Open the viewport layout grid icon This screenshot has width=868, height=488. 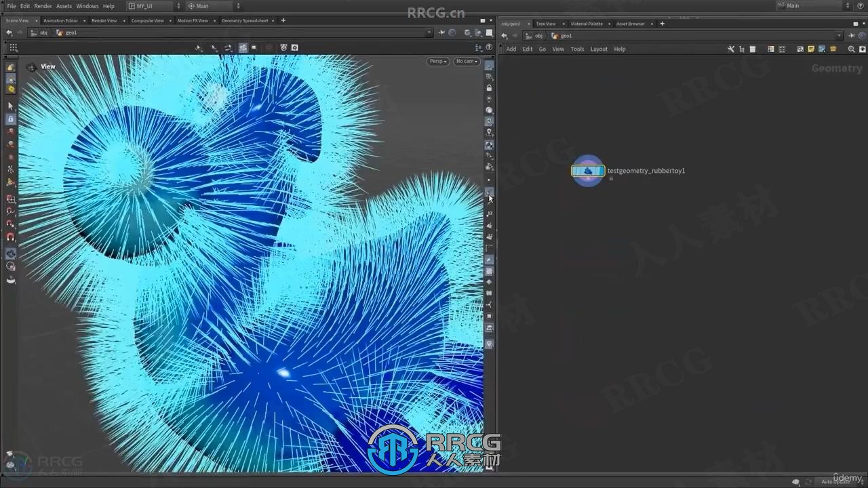tap(13, 47)
